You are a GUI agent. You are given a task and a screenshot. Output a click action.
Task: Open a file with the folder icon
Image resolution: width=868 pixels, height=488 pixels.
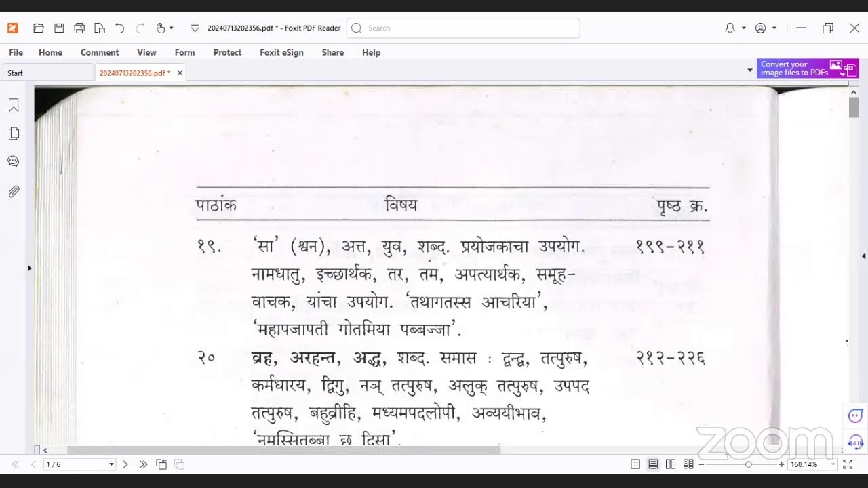(39, 28)
